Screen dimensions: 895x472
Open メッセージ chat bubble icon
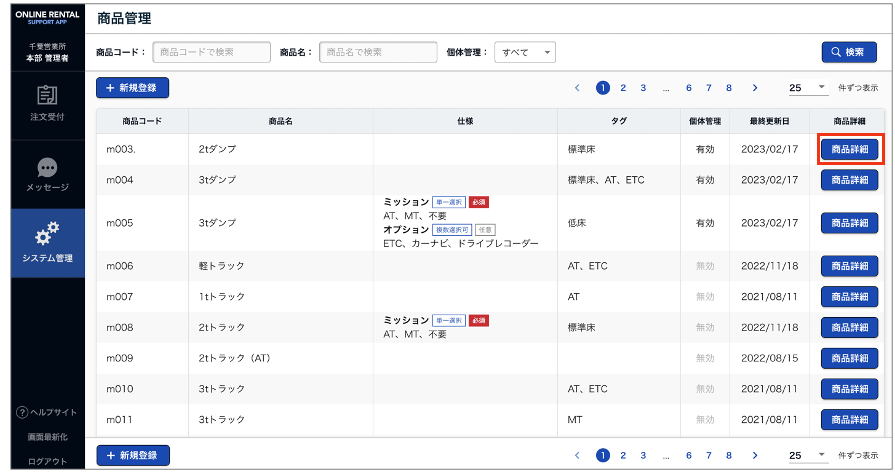point(46,168)
